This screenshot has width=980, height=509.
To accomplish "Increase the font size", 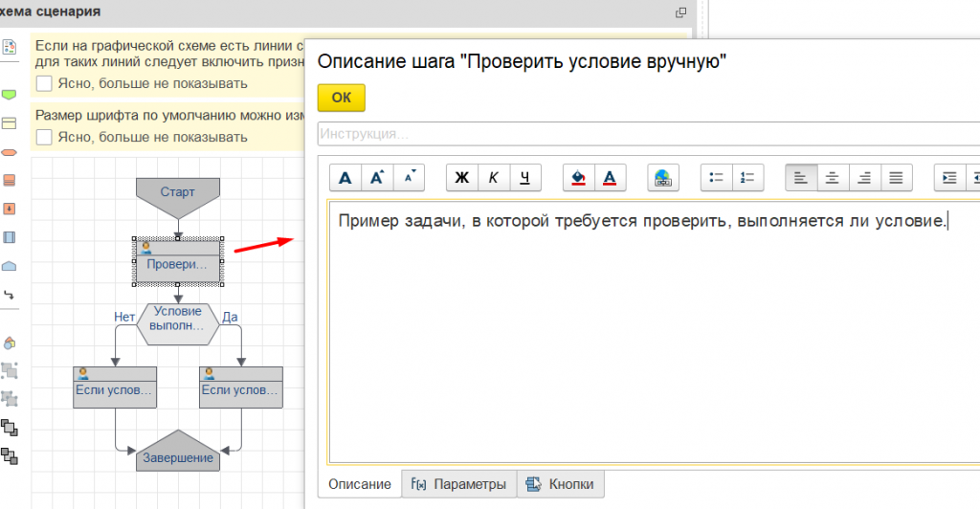I will pyautogui.click(x=377, y=178).
